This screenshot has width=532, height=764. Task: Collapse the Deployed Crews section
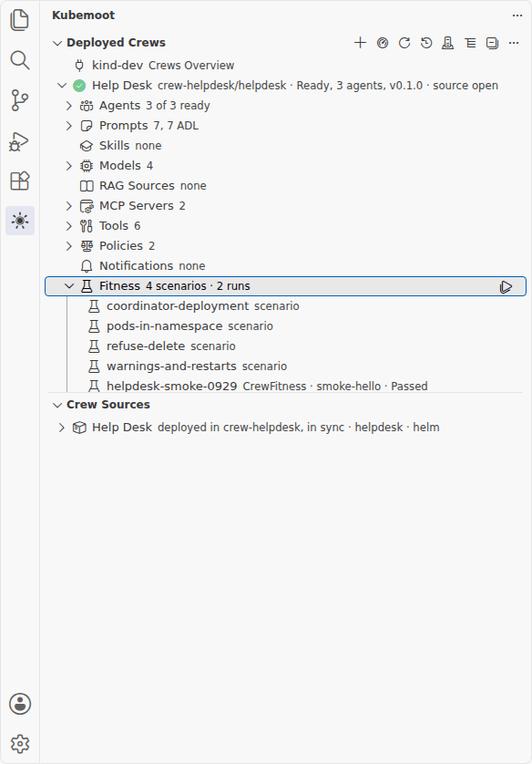click(x=57, y=43)
